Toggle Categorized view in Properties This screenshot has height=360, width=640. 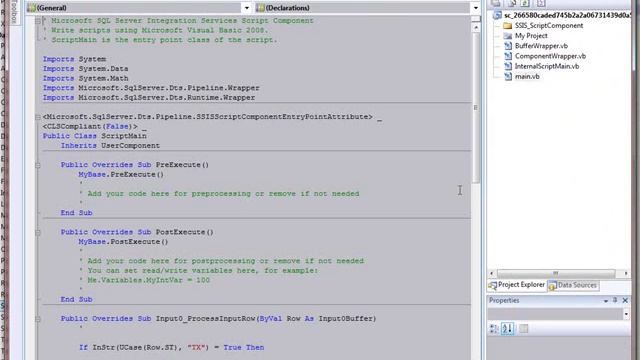(x=494, y=329)
